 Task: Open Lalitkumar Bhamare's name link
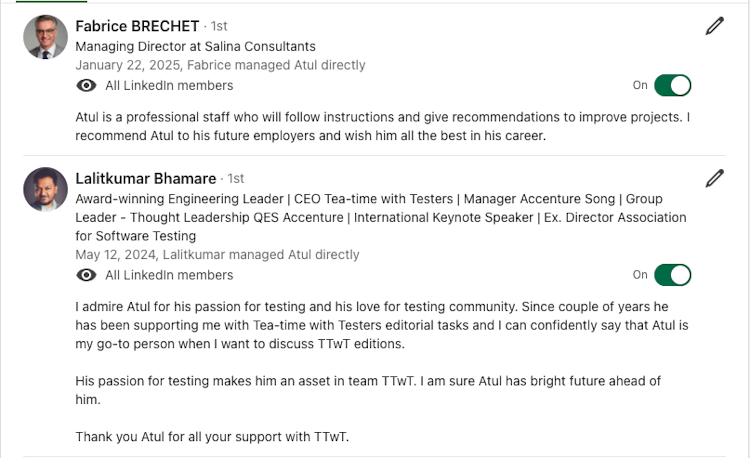click(146, 178)
